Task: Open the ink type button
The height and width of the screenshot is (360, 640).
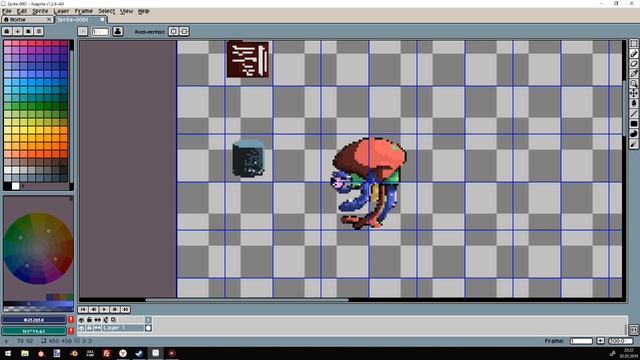Action: (x=118, y=31)
